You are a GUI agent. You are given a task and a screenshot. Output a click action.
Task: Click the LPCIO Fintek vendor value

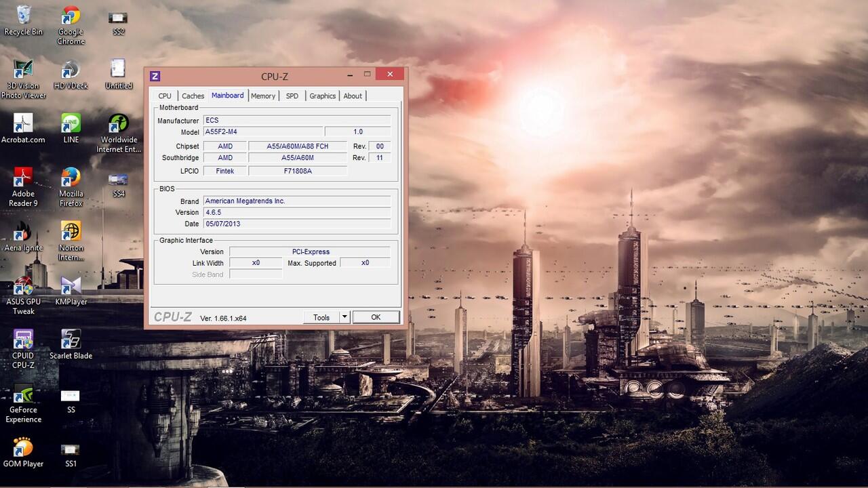[225, 171]
